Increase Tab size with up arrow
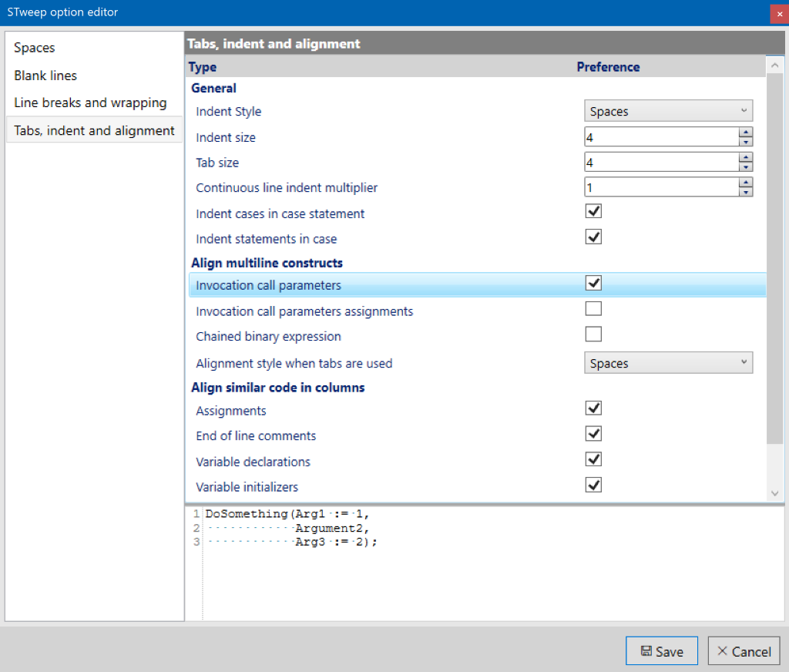 (x=745, y=157)
